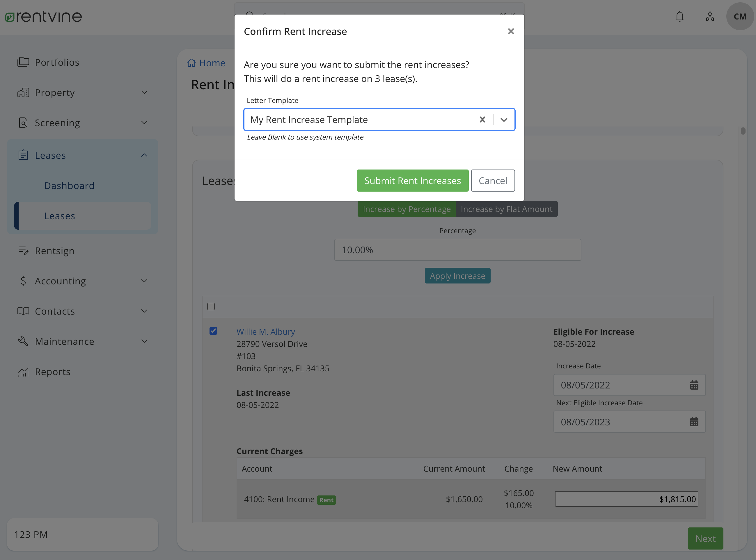Click the Reports chart icon
This screenshot has width=756, height=560.
[x=23, y=372]
